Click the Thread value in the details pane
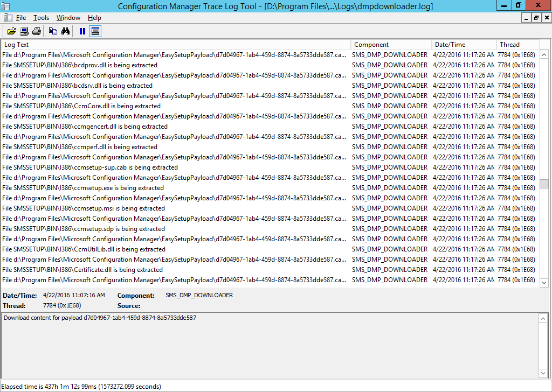 coord(62,305)
